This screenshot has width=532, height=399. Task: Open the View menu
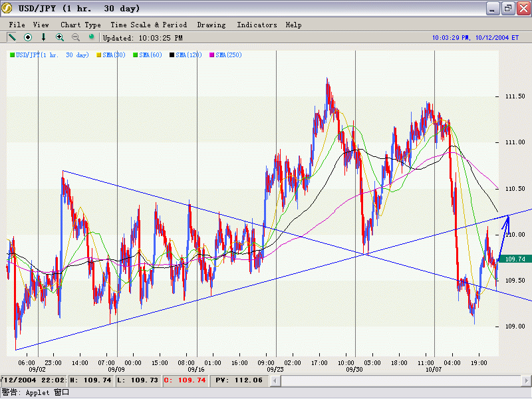(x=41, y=25)
